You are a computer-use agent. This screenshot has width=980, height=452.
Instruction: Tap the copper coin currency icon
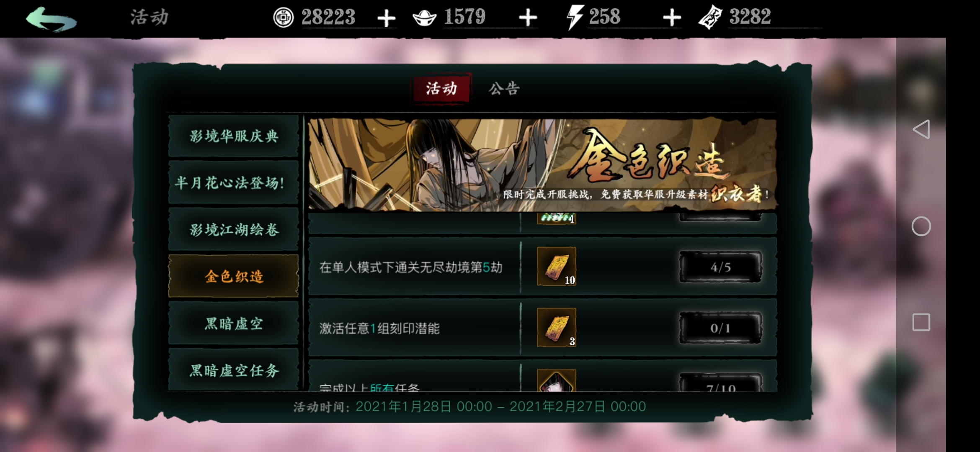284,18
